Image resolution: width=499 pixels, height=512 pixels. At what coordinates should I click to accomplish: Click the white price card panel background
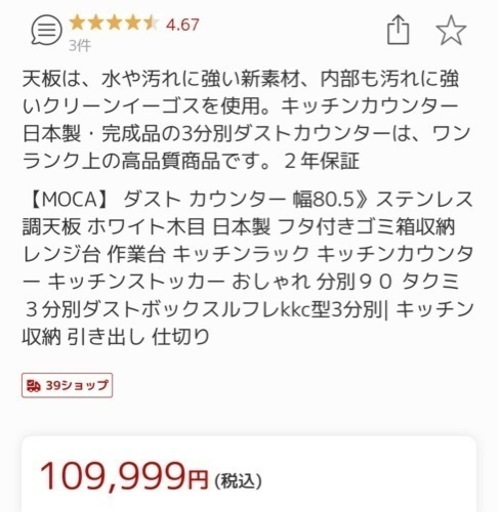249,474
